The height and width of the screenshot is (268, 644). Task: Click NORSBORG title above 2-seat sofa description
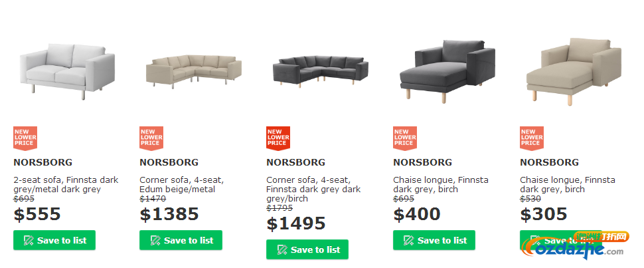coord(42,162)
